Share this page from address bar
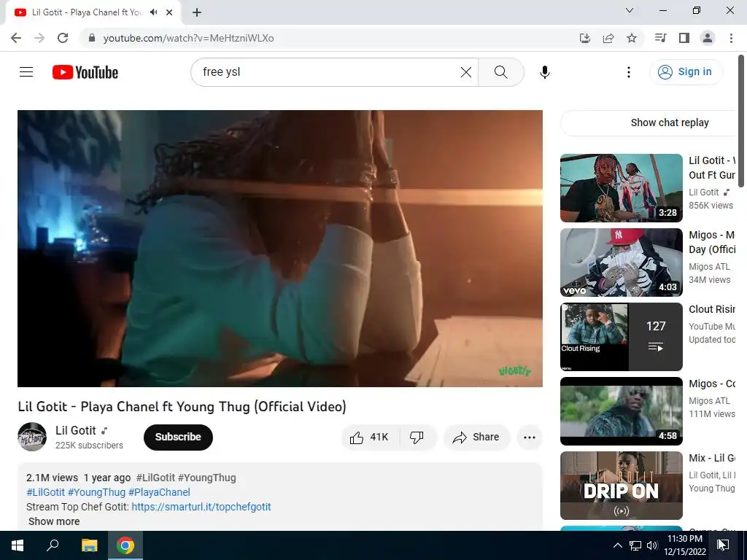The height and width of the screenshot is (560, 747). [x=608, y=38]
